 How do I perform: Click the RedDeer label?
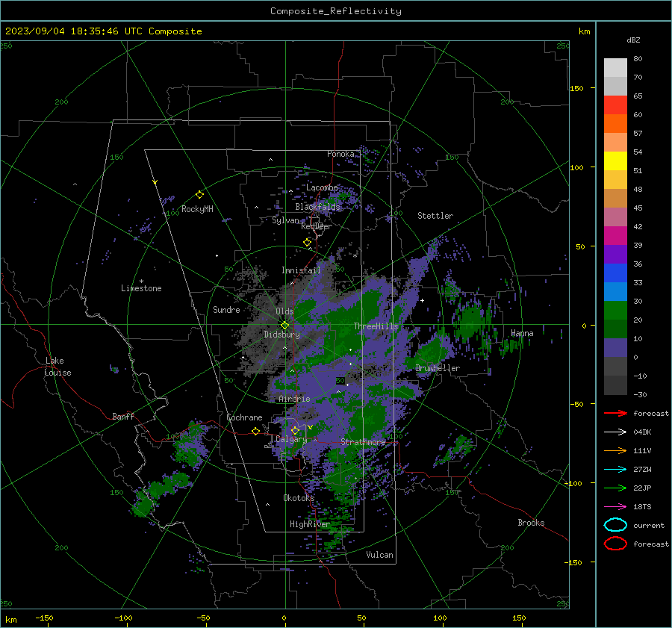(317, 226)
